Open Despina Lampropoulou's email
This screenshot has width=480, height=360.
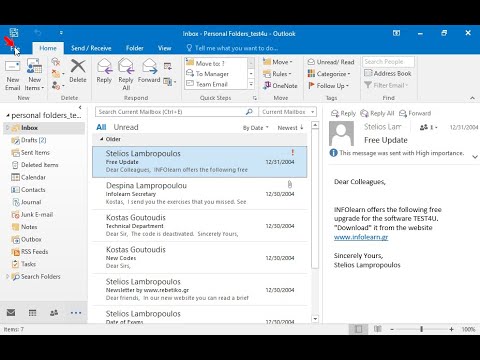coord(200,193)
